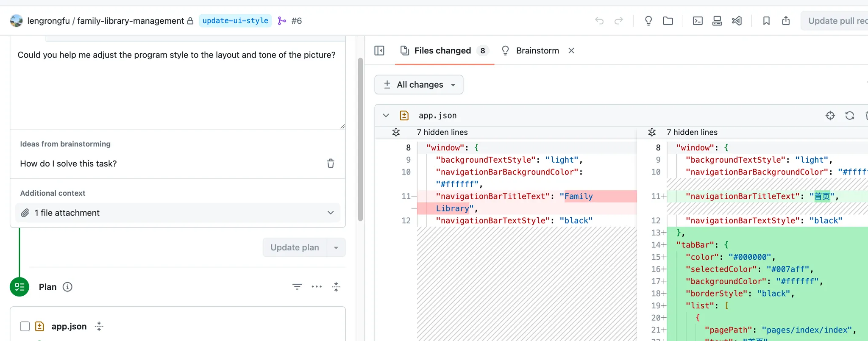Expand the 1 file attachment section
The image size is (868, 341).
(x=178, y=213)
